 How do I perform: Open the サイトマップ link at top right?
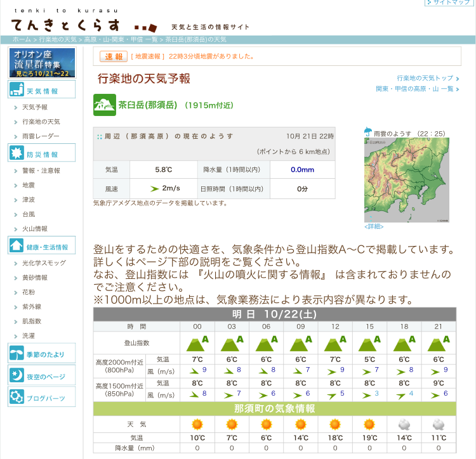pos(451,3)
